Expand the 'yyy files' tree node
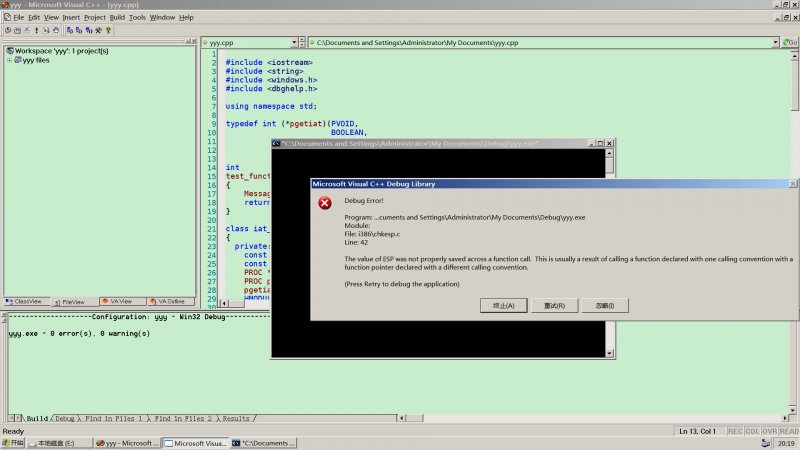Viewport: 800px width, 450px height. tap(9, 60)
